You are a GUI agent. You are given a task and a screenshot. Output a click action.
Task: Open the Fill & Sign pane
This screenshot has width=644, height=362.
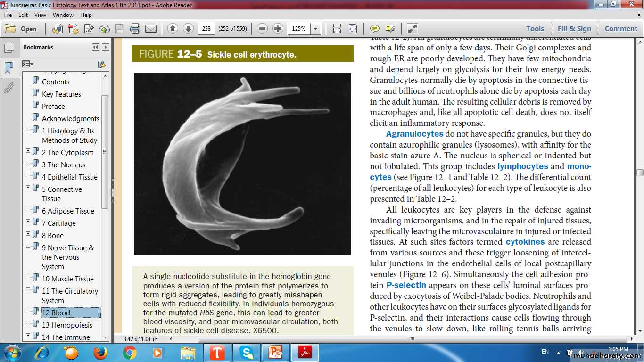574,29
